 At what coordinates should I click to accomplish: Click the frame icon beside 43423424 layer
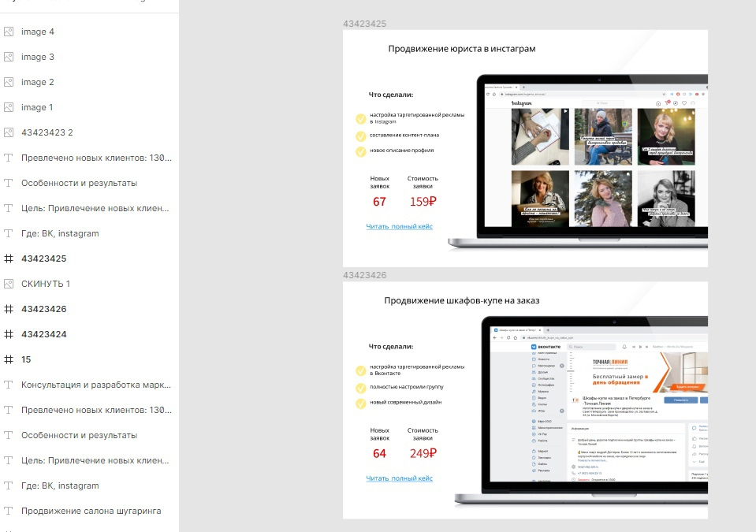[x=9, y=334]
